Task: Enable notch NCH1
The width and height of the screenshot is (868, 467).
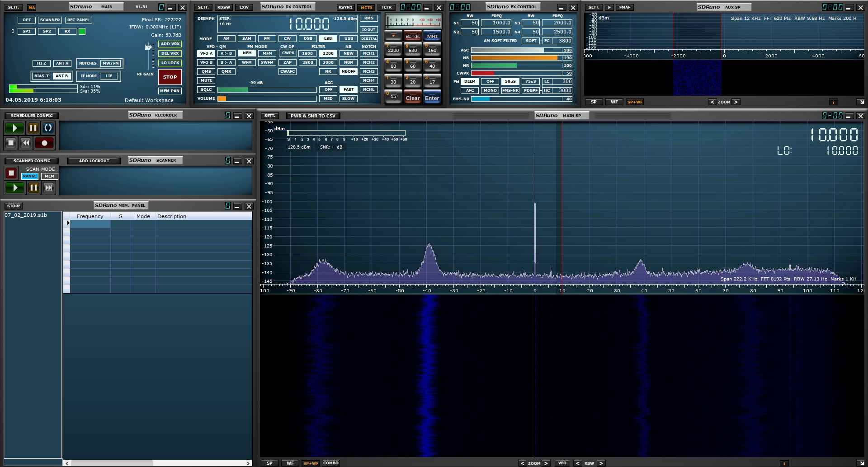Action: click(x=369, y=53)
